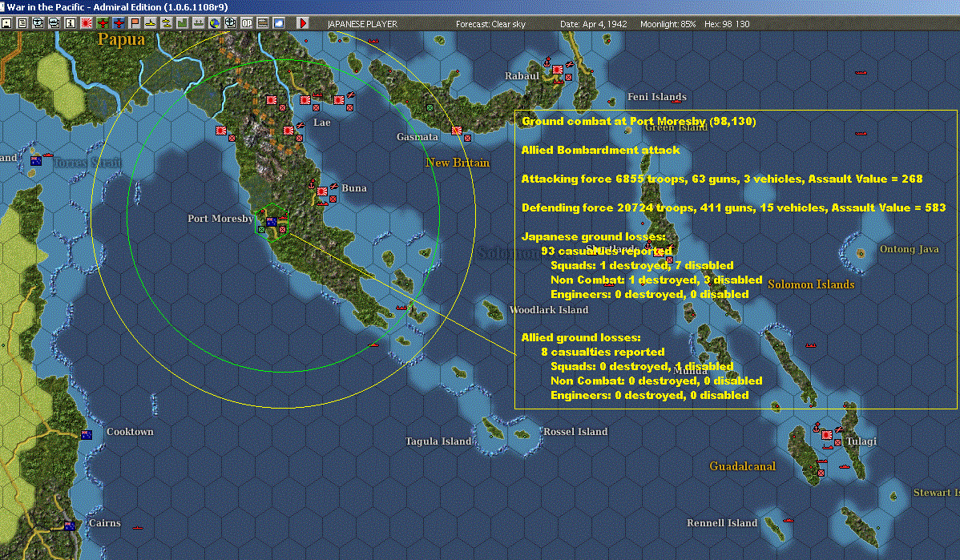This screenshot has height=560, width=960.
Task: Click the JAPANESE PLAYER status text
Action: (x=362, y=24)
